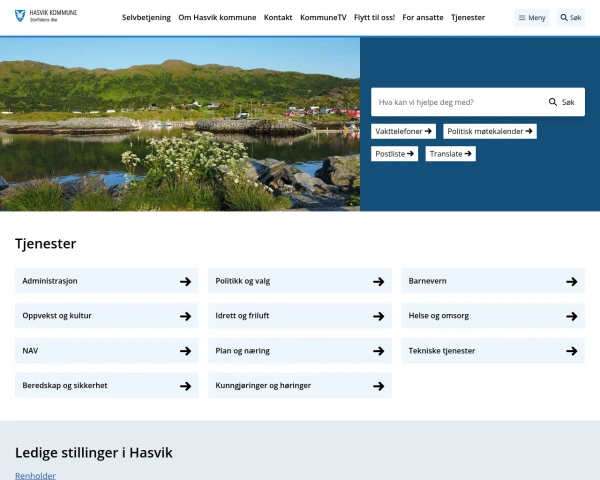
Task: Click arrow beside Tekniske tjenester
Action: 571,351
